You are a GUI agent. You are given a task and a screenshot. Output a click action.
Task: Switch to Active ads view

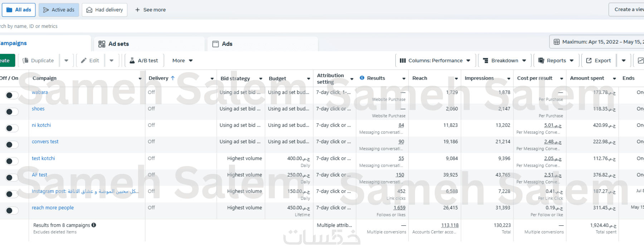[59, 10]
